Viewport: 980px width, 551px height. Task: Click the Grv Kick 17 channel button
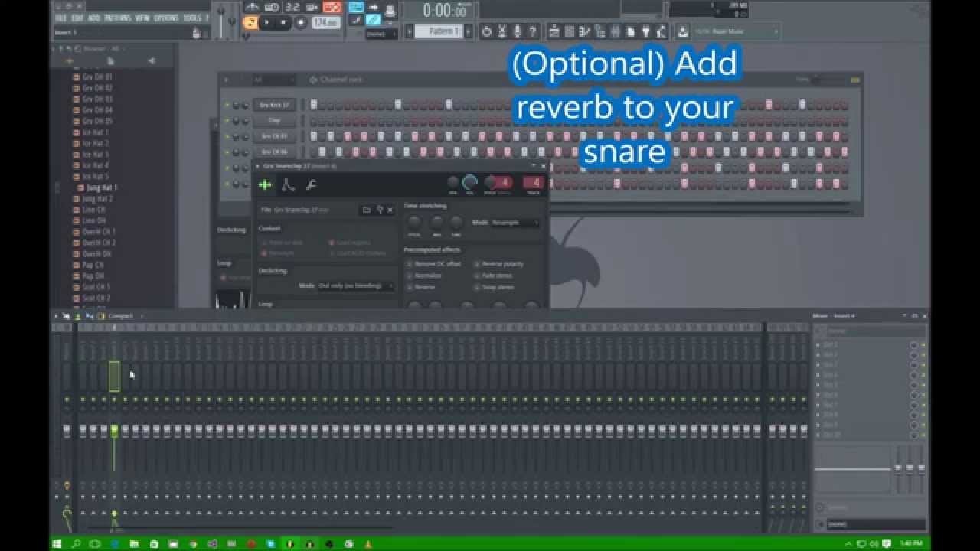tap(274, 105)
